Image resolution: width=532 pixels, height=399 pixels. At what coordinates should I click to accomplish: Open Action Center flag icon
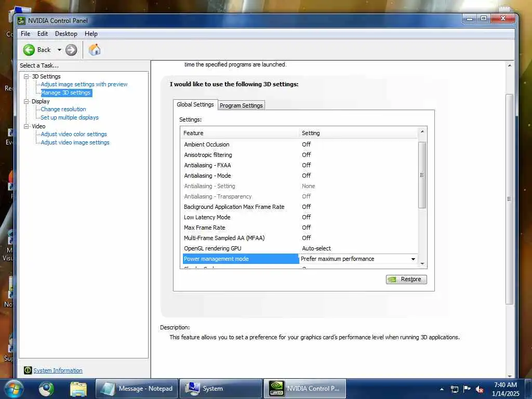[467, 389]
